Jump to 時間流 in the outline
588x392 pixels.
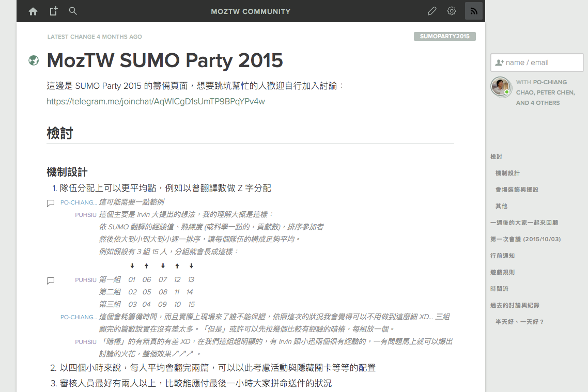[x=500, y=289]
